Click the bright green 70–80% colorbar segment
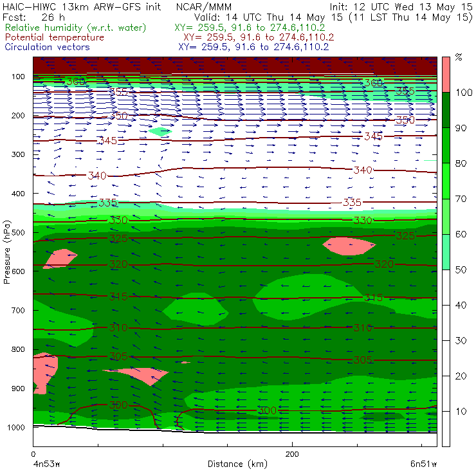This screenshot has height=476, width=476. click(446, 181)
